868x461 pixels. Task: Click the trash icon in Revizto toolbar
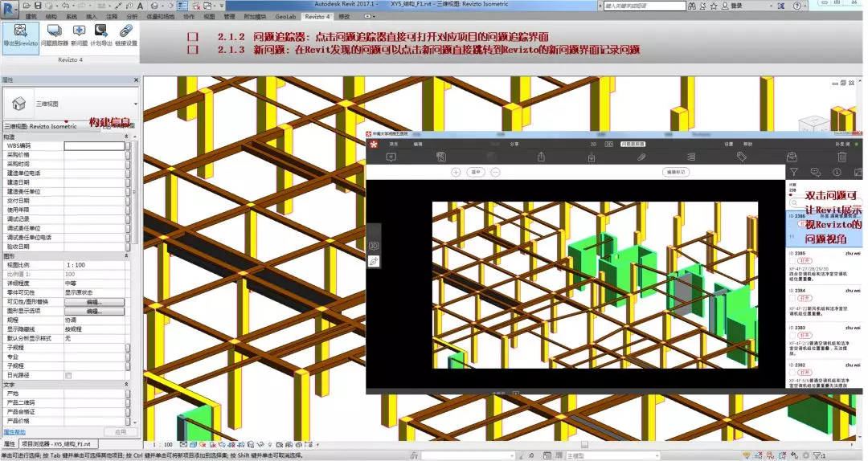click(842, 157)
